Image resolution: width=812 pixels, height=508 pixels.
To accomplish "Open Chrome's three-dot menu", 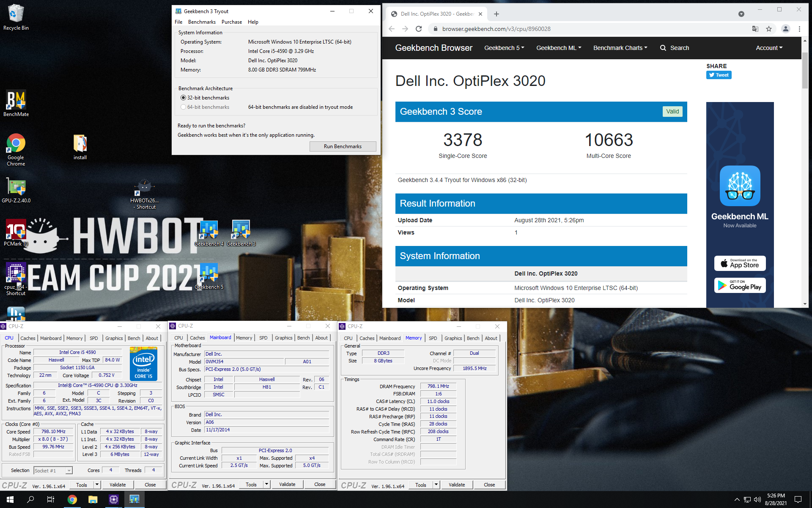I will click(x=799, y=29).
